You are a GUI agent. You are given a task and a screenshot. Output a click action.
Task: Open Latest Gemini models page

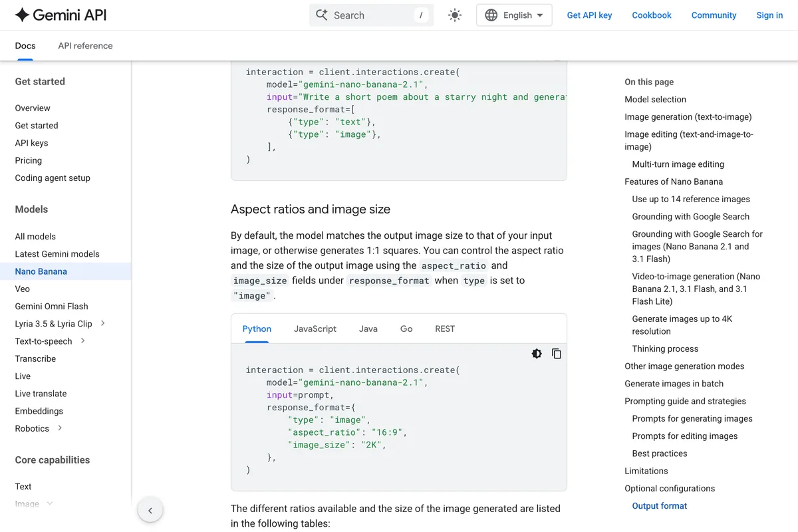(x=57, y=254)
